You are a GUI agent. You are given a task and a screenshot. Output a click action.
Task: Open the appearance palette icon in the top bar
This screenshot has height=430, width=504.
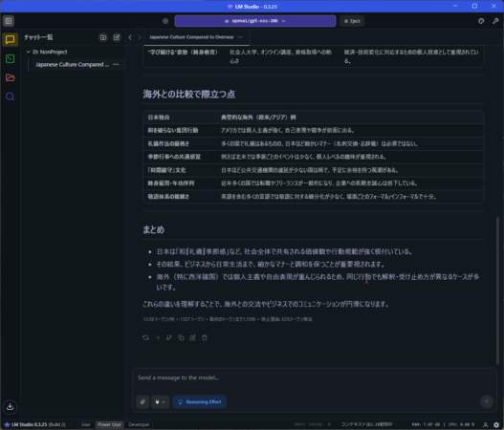pos(481,21)
